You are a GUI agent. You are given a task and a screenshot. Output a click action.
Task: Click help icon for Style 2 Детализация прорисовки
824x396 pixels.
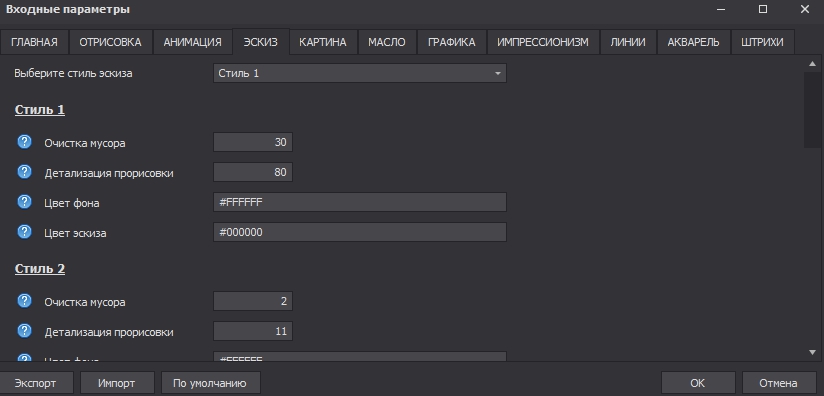click(24, 331)
